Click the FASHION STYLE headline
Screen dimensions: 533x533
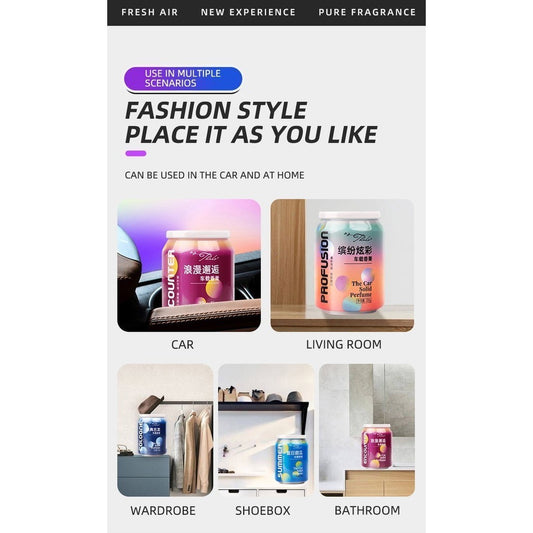coord(216,110)
